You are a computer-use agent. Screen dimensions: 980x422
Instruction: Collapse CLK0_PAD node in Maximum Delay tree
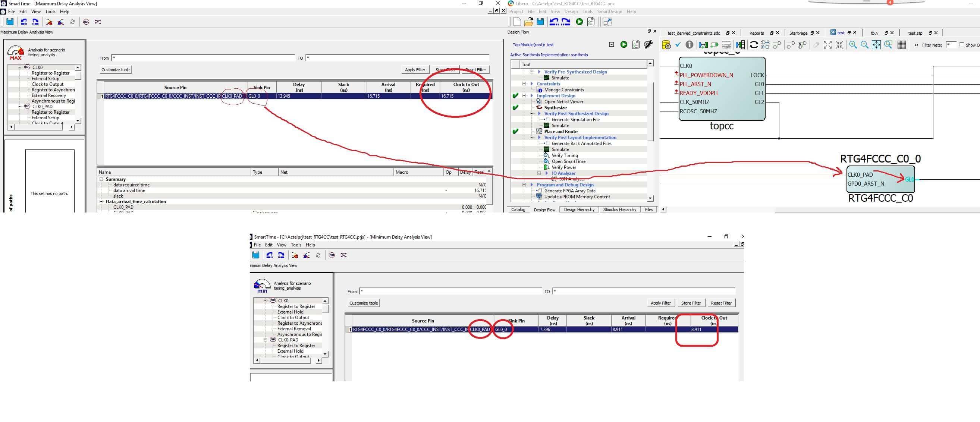point(20,107)
